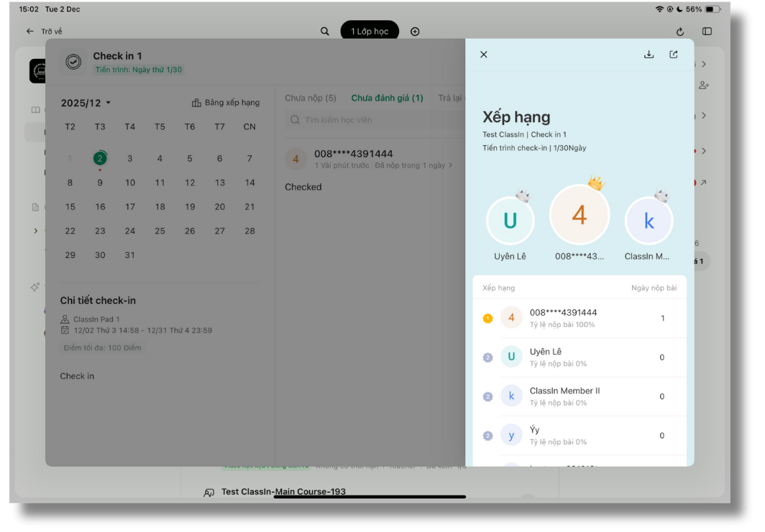The image size is (765, 532).
Task: Close the Xếp hạng ranking panel
Action: (x=484, y=55)
